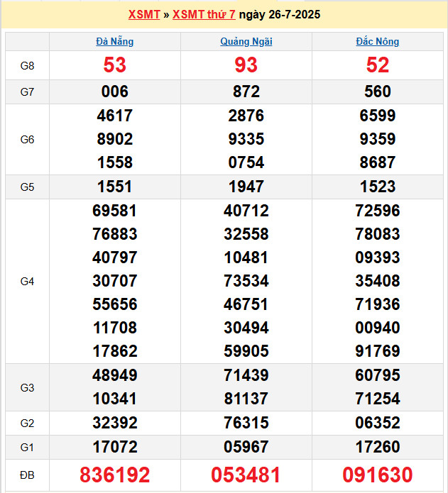The image size is (448, 493).
Task: Open the XSMT link in header
Action: tap(144, 14)
